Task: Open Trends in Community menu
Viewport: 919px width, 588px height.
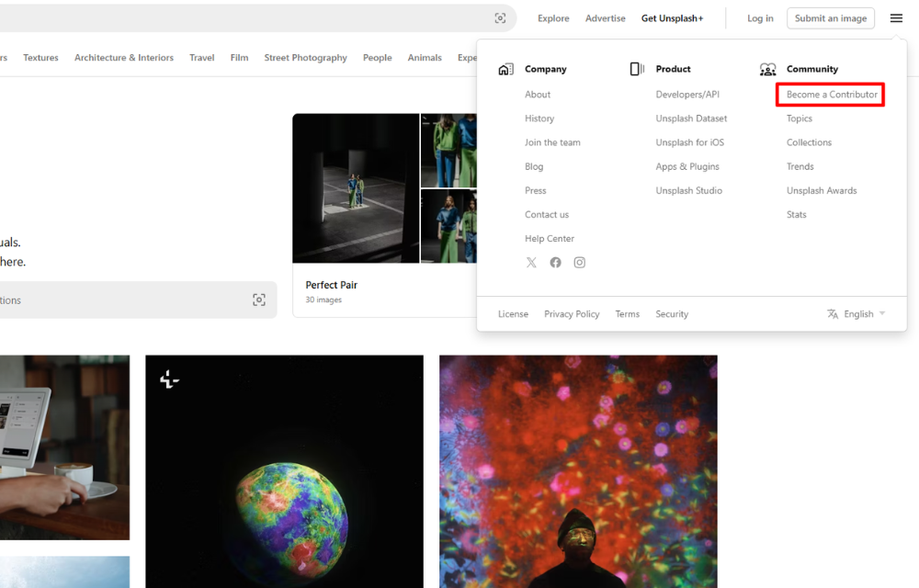Action: [x=800, y=166]
